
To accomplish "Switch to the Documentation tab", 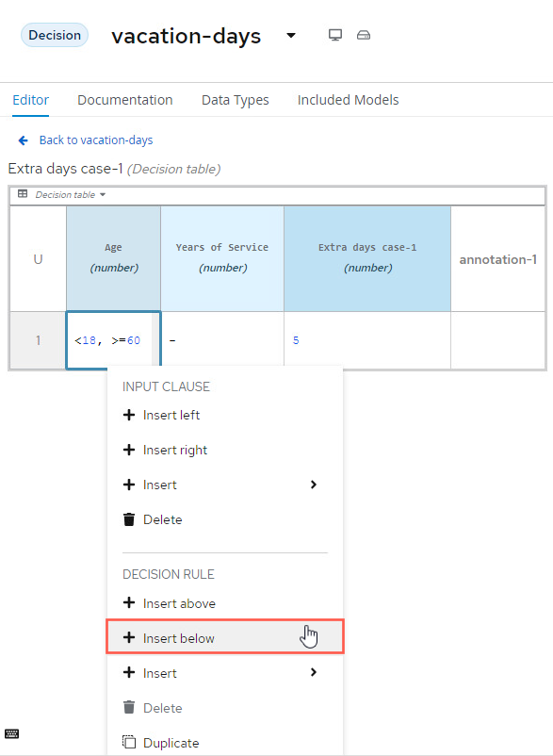I will point(125,100).
